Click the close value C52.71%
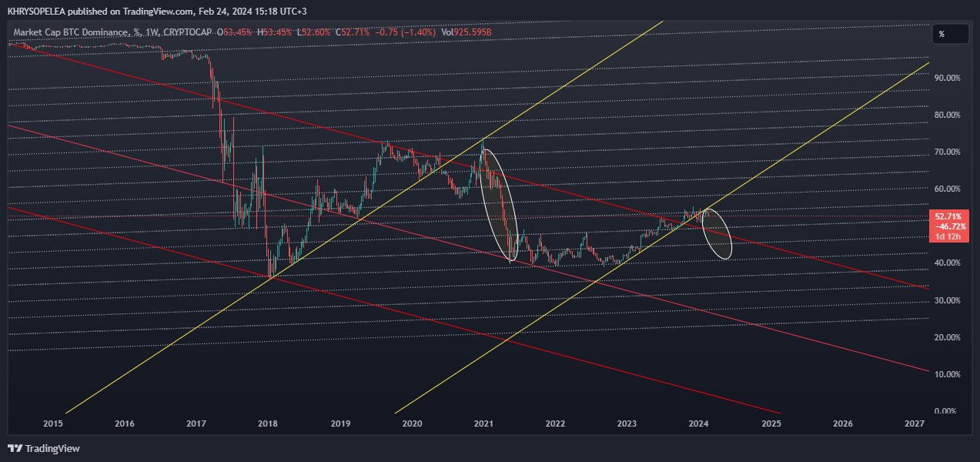This screenshot has height=462, width=980. tap(353, 32)
